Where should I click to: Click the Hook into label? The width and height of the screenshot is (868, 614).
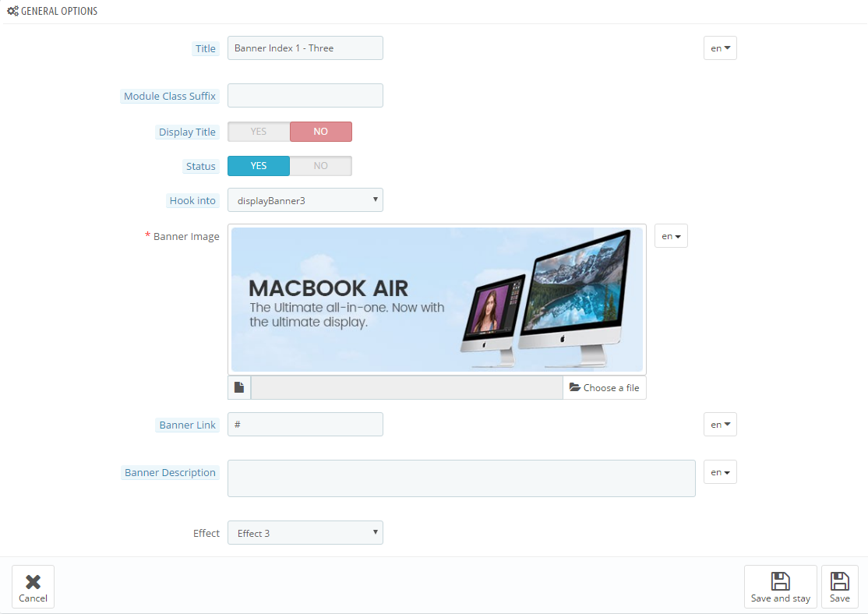click(192, 201)
